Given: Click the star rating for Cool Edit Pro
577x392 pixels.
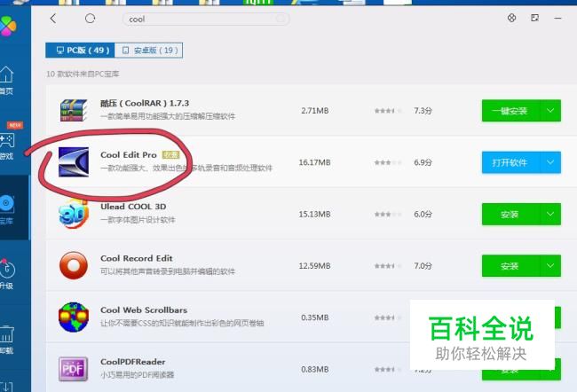Looking at the screenshot, I should pos(388,162).
